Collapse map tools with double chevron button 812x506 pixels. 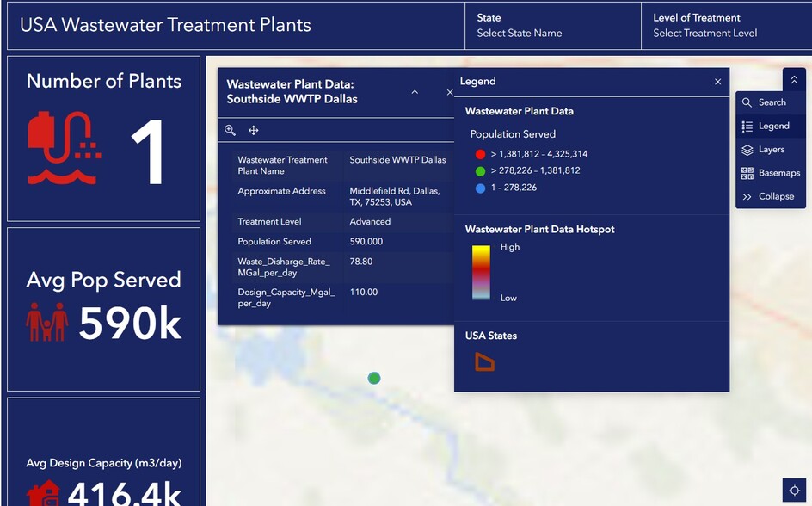(794, 80)
